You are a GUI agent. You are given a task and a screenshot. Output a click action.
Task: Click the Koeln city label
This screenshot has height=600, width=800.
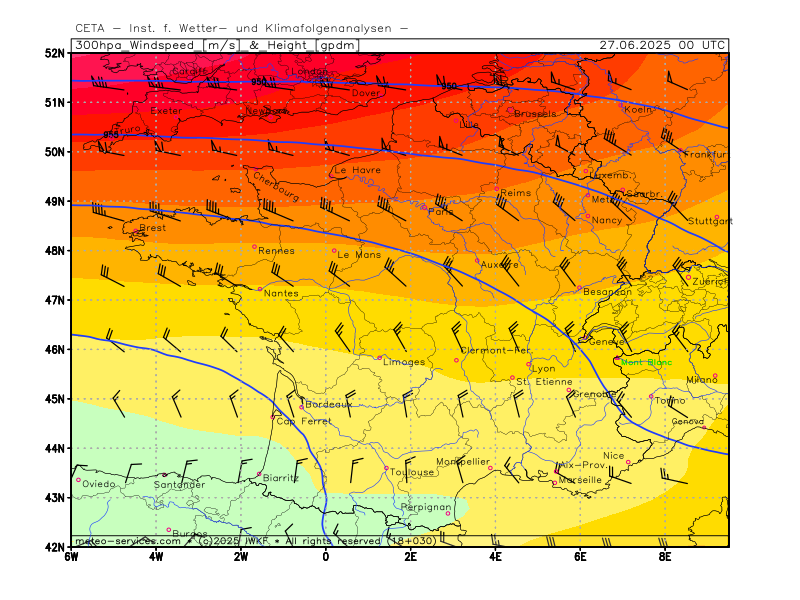pos(638,109)
